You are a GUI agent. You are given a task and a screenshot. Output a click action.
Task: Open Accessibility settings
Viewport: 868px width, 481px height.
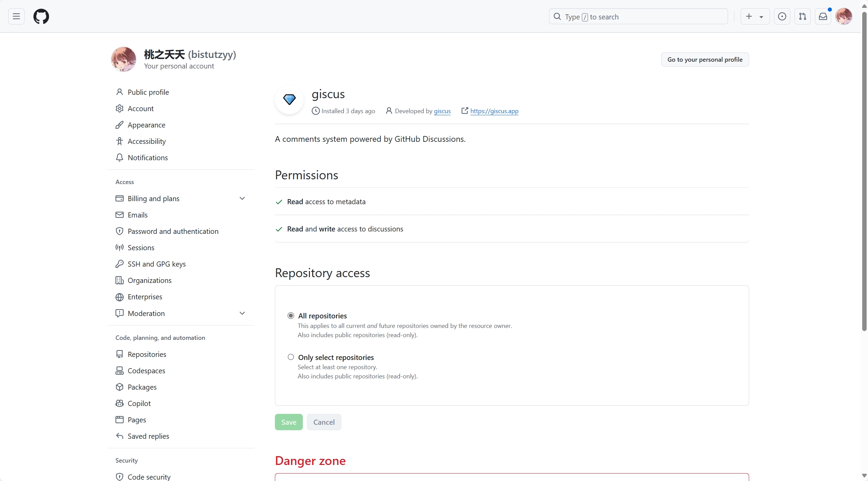click(181, 141)
